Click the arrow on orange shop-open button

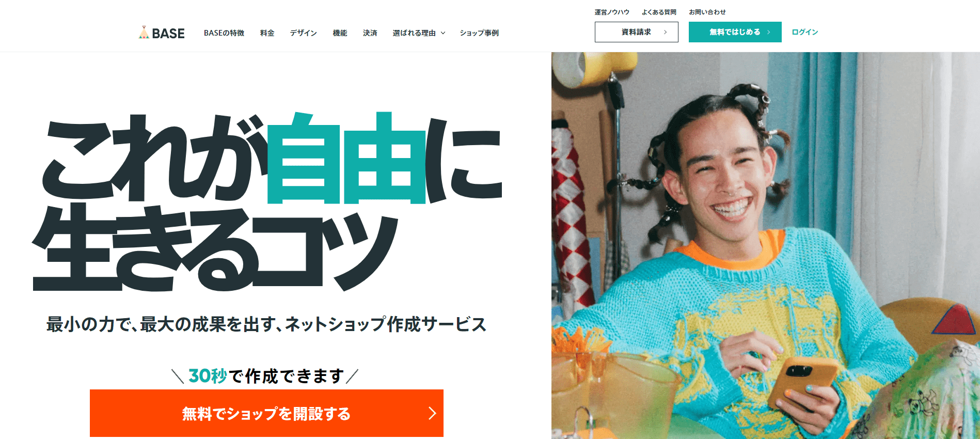pyautogui.click(x=433, y=413)
